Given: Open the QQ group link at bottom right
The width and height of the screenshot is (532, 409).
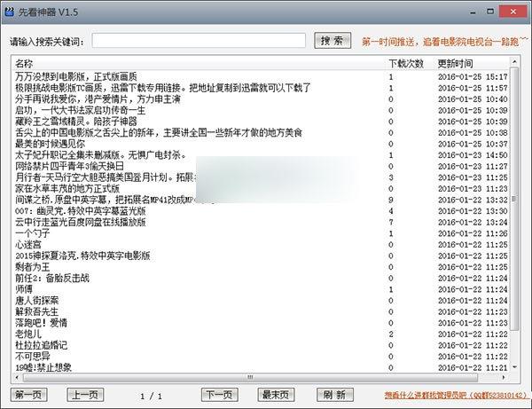Looking at the screenshot, I should [456, 395].
